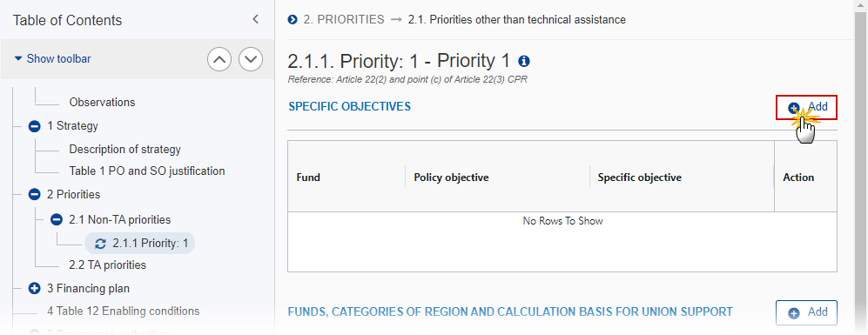
Task: Click the breadcrumb arrow icon before 2. PRIORITIES
Action: coord(293,20)
